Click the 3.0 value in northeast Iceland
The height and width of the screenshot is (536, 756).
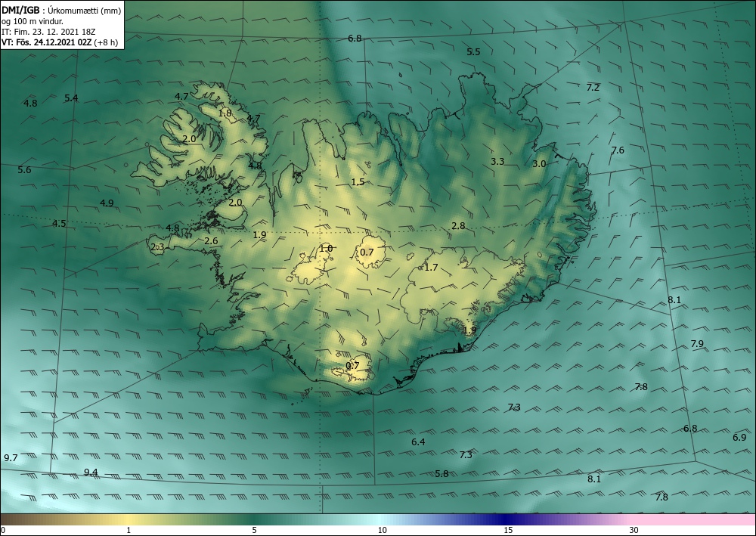click(539, 164)
